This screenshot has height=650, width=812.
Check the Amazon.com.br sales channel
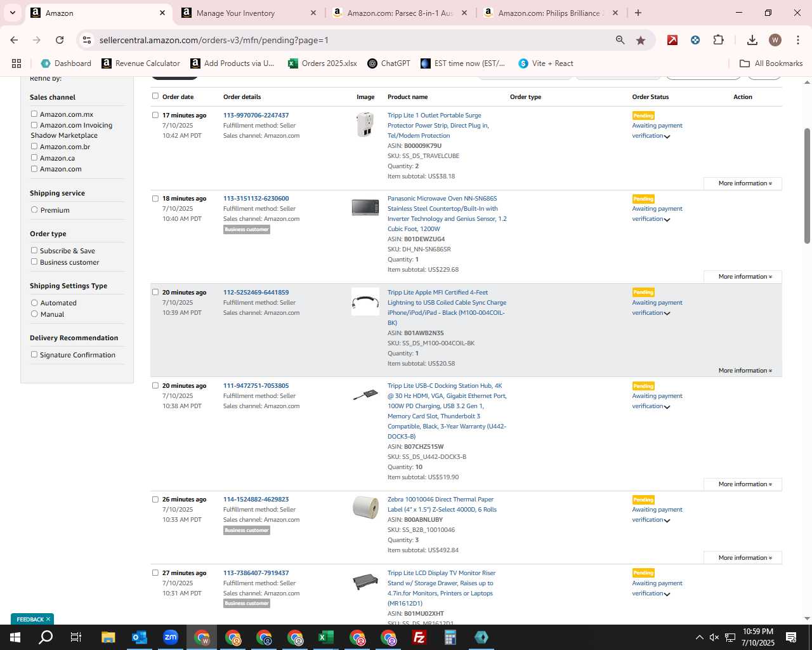tap(34, 147)
